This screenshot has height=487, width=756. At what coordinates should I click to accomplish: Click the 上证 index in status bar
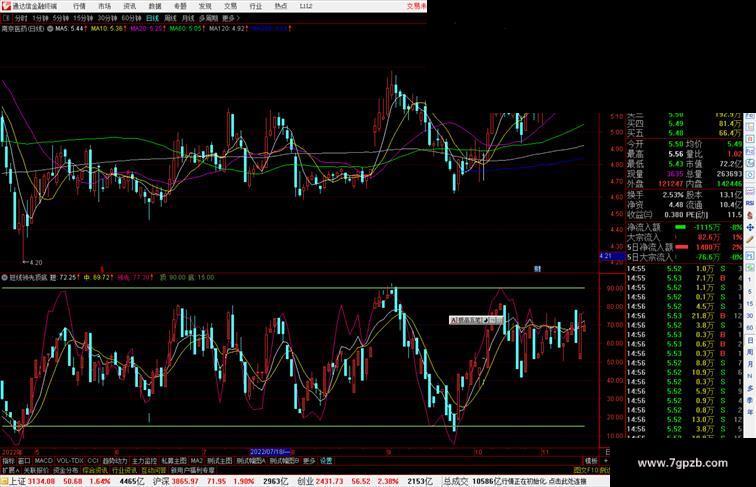click(x=17, y=481)
